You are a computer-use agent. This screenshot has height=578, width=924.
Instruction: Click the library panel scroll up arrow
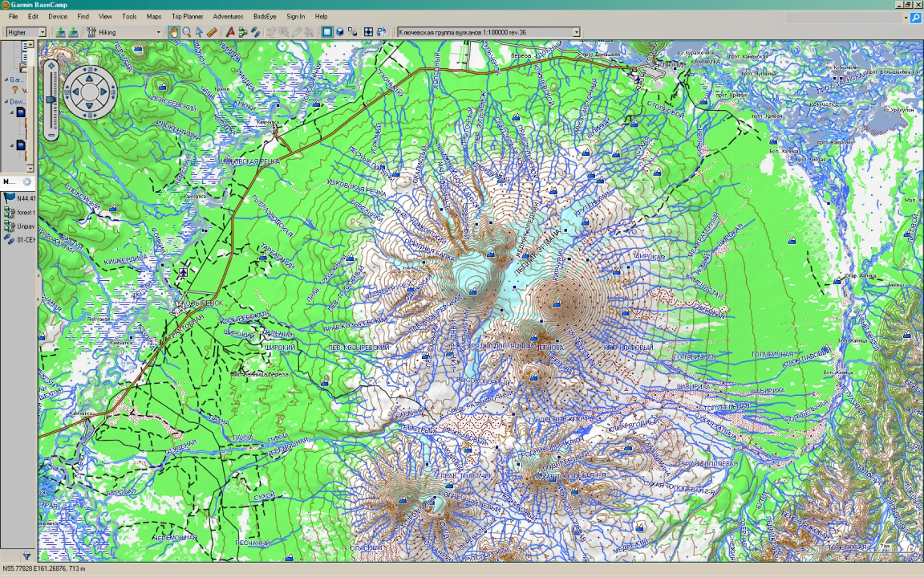31,44
